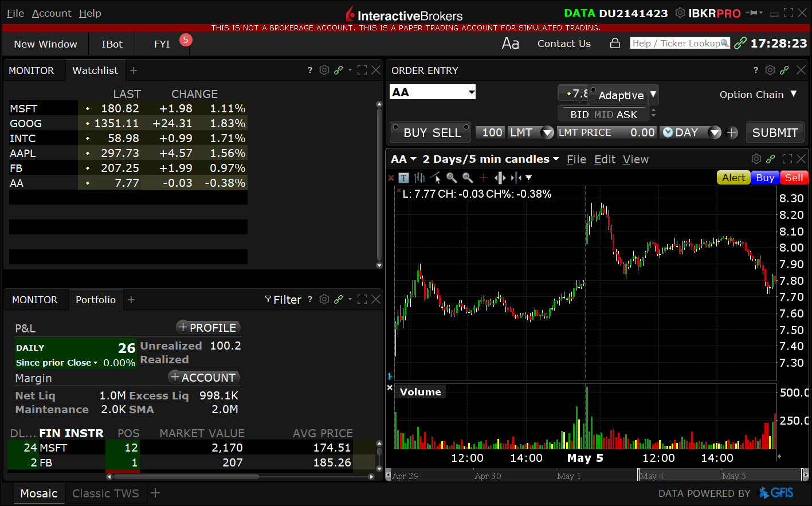Click the blue Buy chart button
Screen dimensions: 812x506
click(x=765, y=178)
